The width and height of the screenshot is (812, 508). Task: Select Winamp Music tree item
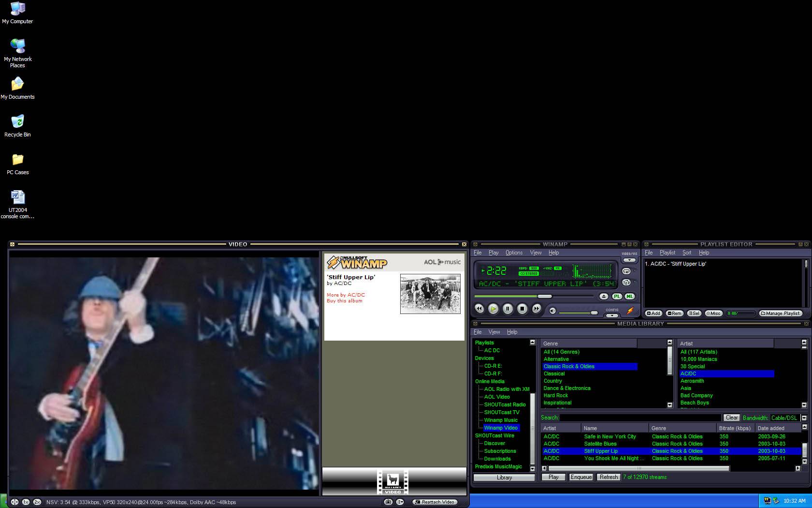[501, 420]
